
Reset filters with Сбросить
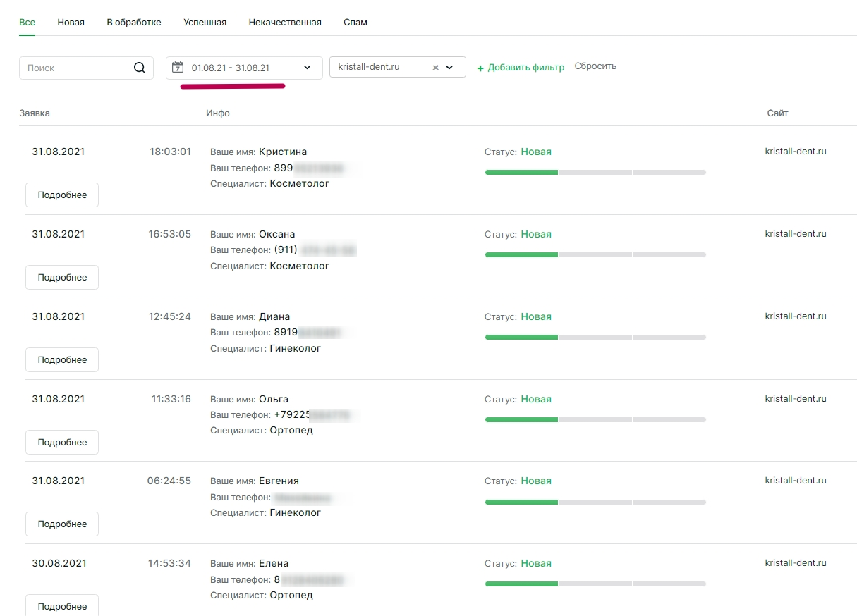[x=595, y=66]
